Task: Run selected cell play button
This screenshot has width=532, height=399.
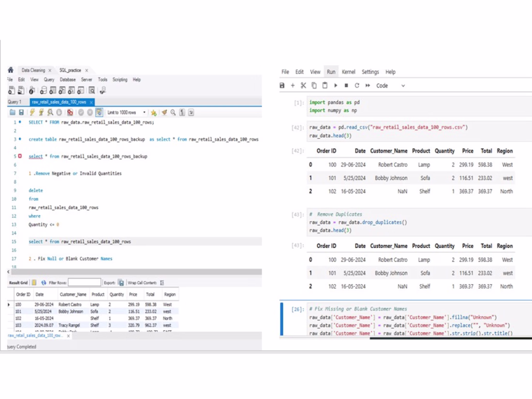Action: [x=336, y=86]
